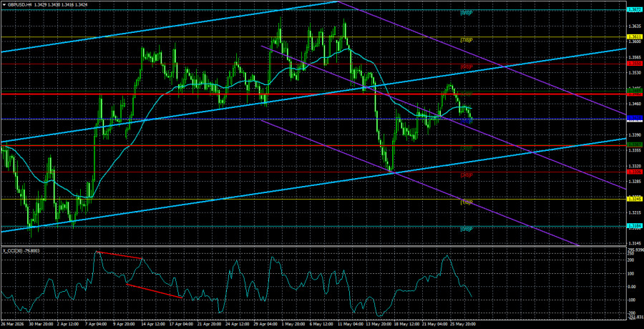
Task: Click the 1.3355 price axis value
Action: pyautogui.click(x=635, y=150)
